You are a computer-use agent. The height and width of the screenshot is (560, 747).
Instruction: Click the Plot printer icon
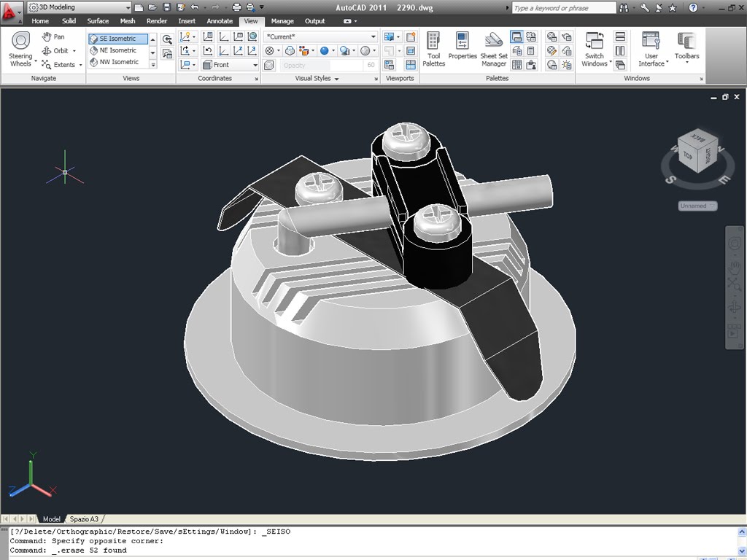[x=236, y=7]
